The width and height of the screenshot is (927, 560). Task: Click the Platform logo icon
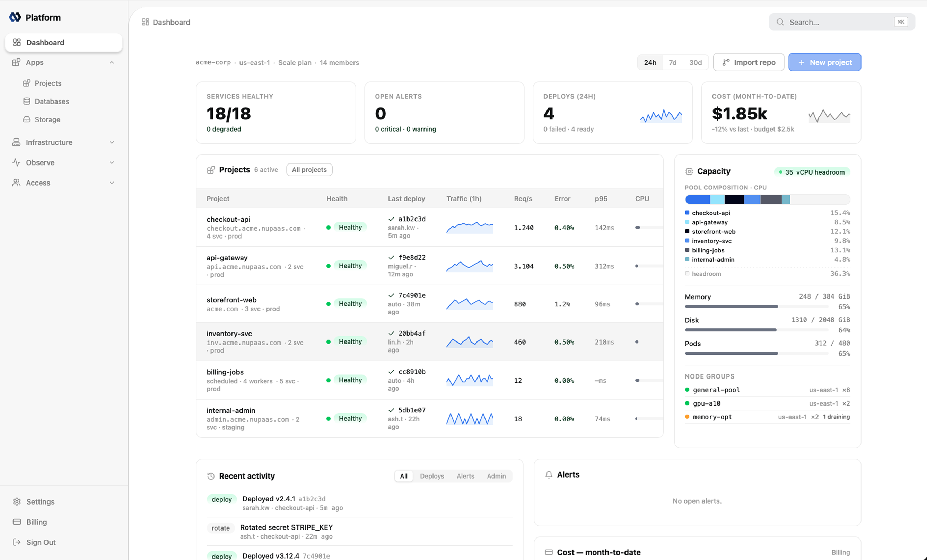click(x=15, y=17)
